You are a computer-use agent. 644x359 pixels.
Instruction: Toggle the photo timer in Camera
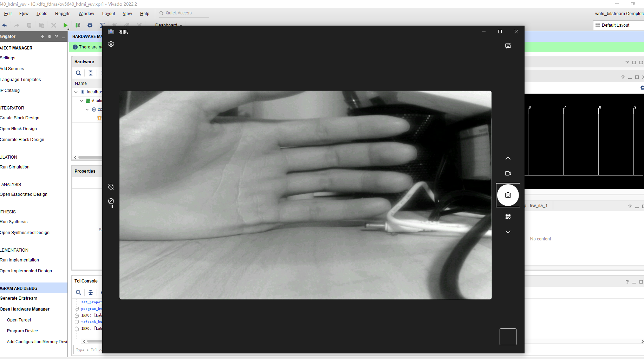coord(111,187)
